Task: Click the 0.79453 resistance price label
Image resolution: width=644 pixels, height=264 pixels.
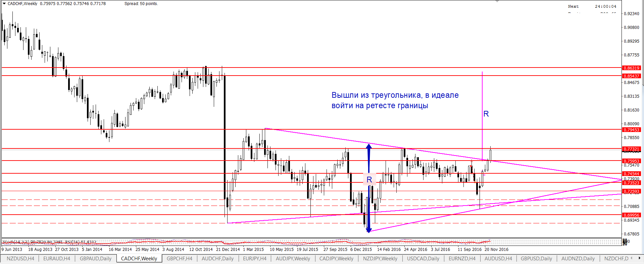Action: [632, 130]
